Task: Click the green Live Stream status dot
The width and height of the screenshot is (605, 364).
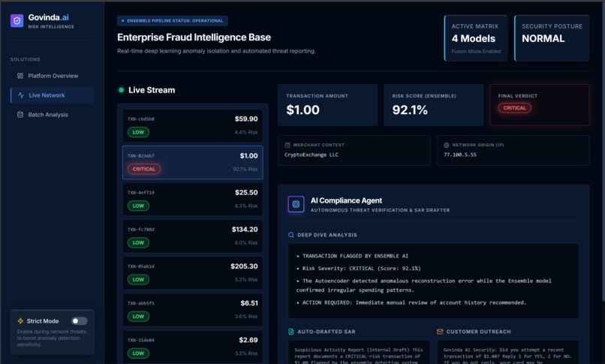Action: 121,90
